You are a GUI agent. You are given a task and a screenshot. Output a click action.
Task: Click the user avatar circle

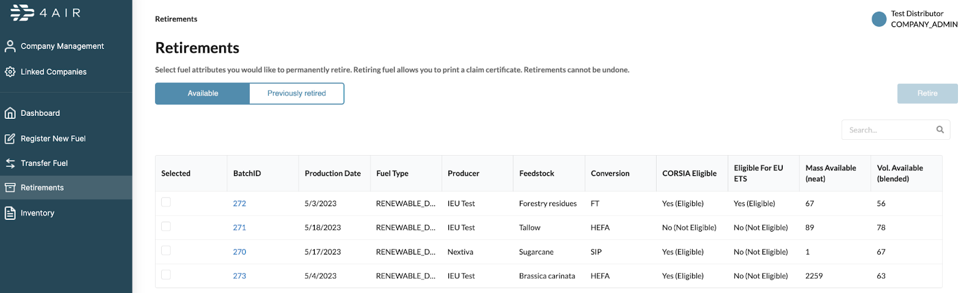(879, 19)
